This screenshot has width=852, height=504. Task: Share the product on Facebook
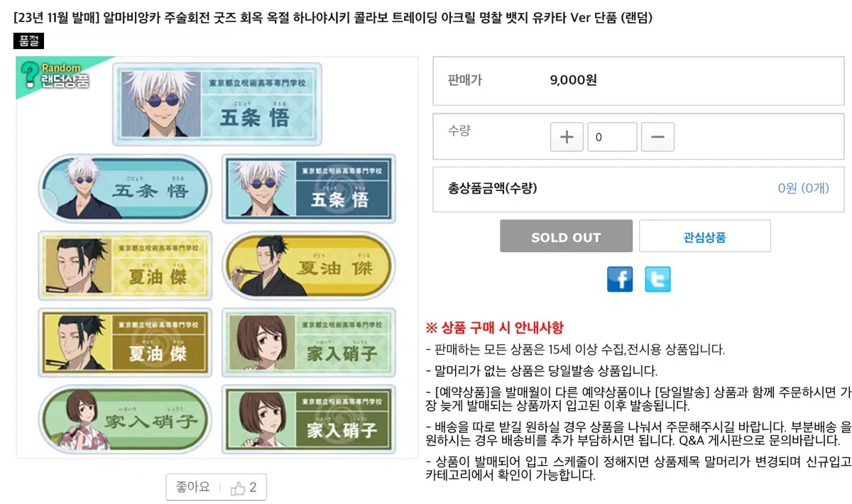620,279
